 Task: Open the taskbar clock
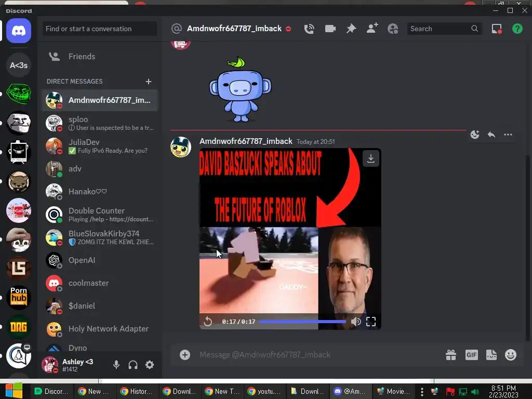[x=503, y=392]
